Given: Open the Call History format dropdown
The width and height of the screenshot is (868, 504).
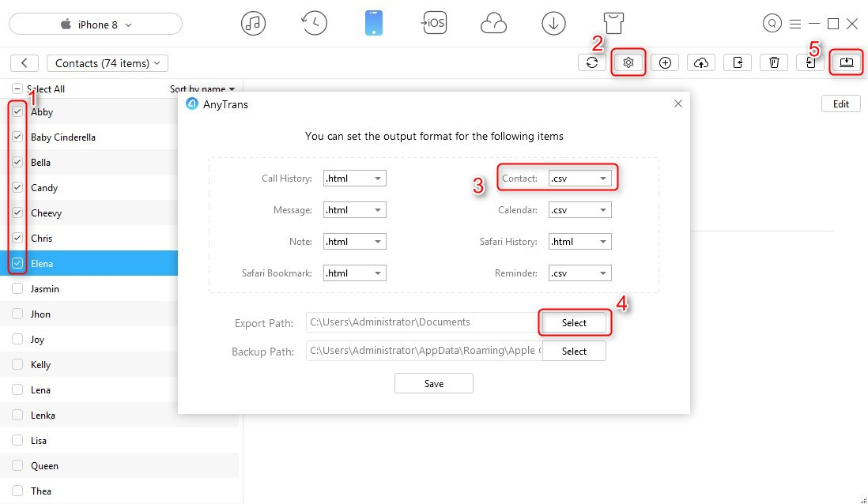Looking at the screenshot, I should pos(354,179).
